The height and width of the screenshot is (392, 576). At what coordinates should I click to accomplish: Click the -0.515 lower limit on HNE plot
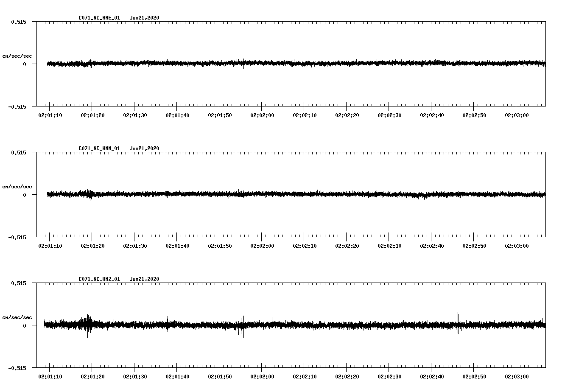pos(17,106)
